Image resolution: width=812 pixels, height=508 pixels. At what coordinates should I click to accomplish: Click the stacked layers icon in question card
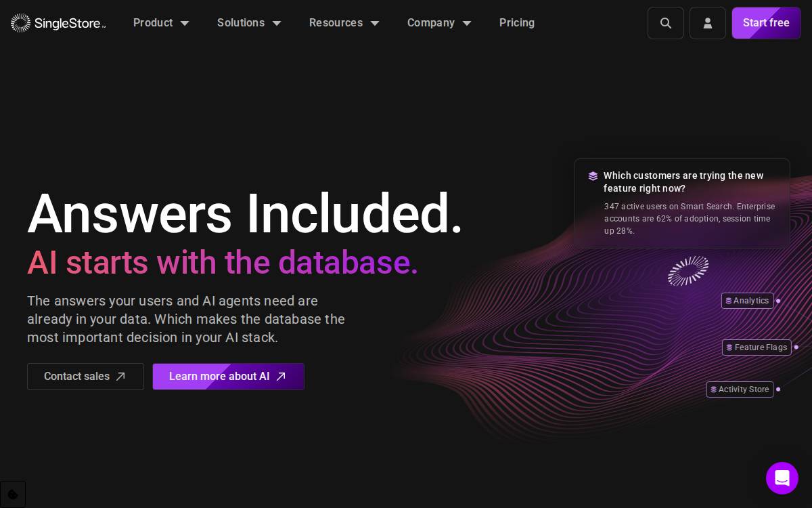click(593, 176)
